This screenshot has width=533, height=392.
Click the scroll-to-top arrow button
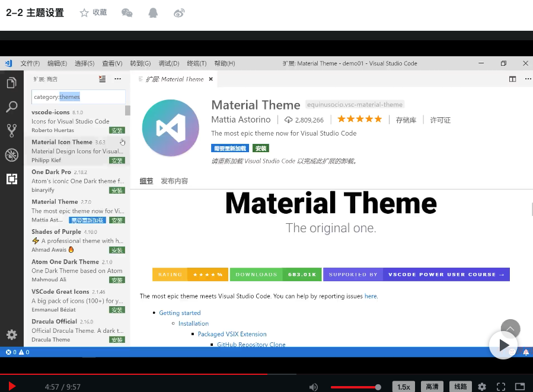pos(510,329)
